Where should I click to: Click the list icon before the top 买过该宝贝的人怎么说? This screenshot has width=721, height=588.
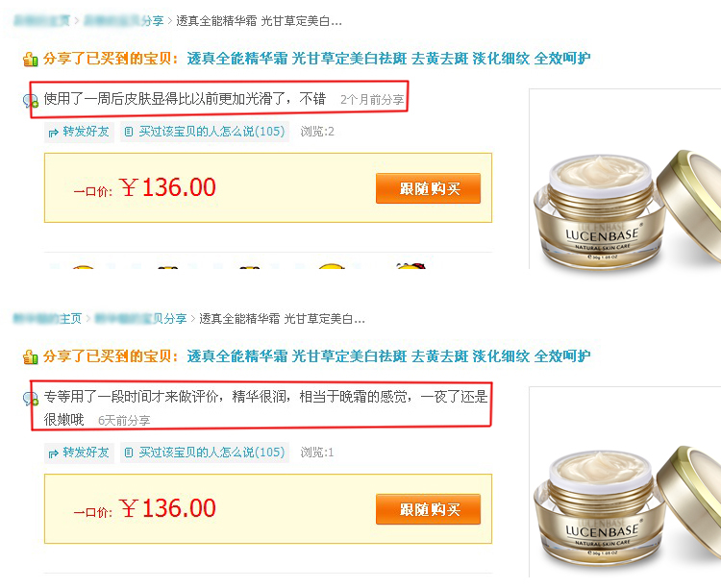[x=129, y=132]
